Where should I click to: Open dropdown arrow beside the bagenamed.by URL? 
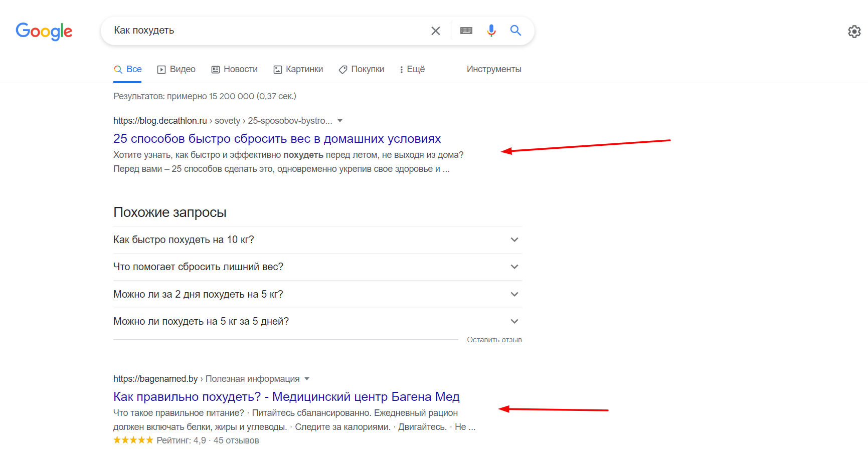click(307, 379)
